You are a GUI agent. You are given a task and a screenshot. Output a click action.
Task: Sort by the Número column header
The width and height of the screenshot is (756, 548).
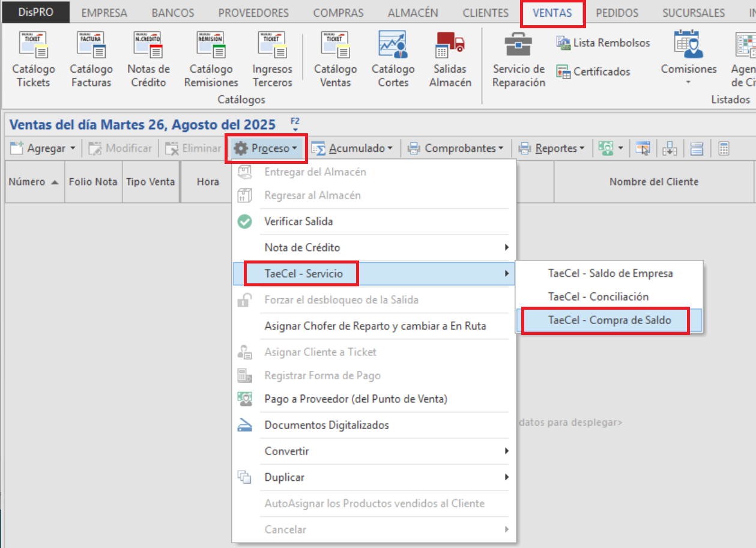pyautogui.click(x=34, y=182)
